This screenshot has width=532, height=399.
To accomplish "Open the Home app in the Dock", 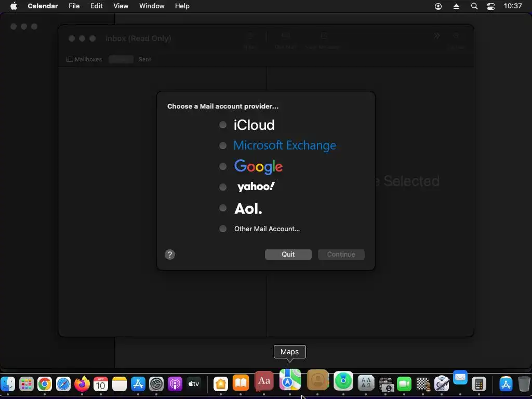I will point(220,384).
